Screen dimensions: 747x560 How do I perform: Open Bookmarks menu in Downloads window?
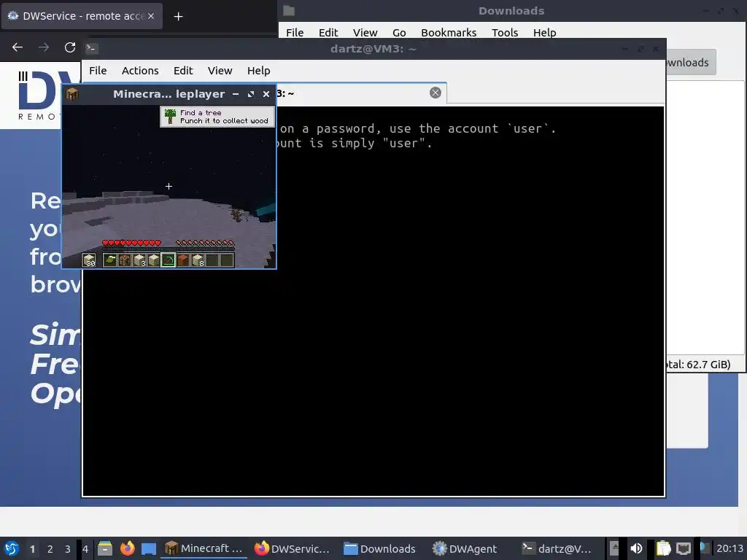click(449, 32)
